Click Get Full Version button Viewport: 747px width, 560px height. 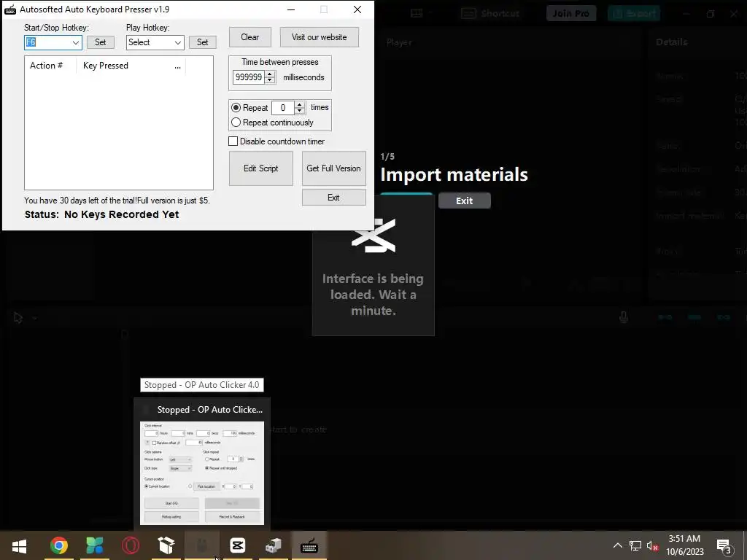pos(333,168)
